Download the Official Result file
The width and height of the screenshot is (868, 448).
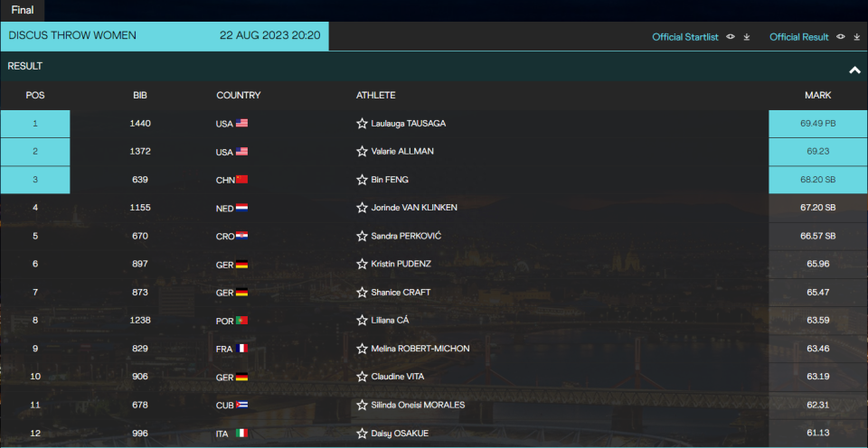pyautogui.click(x=855, y=37)
